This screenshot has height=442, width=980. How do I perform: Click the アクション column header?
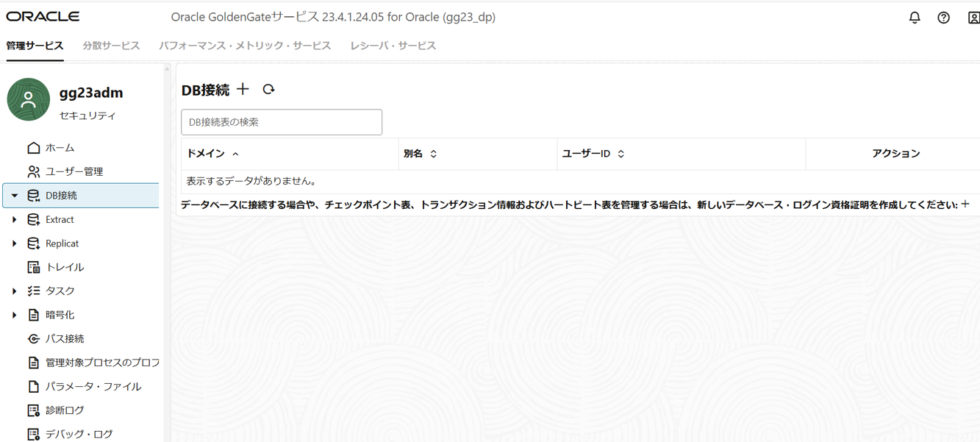tap(895, 154)
